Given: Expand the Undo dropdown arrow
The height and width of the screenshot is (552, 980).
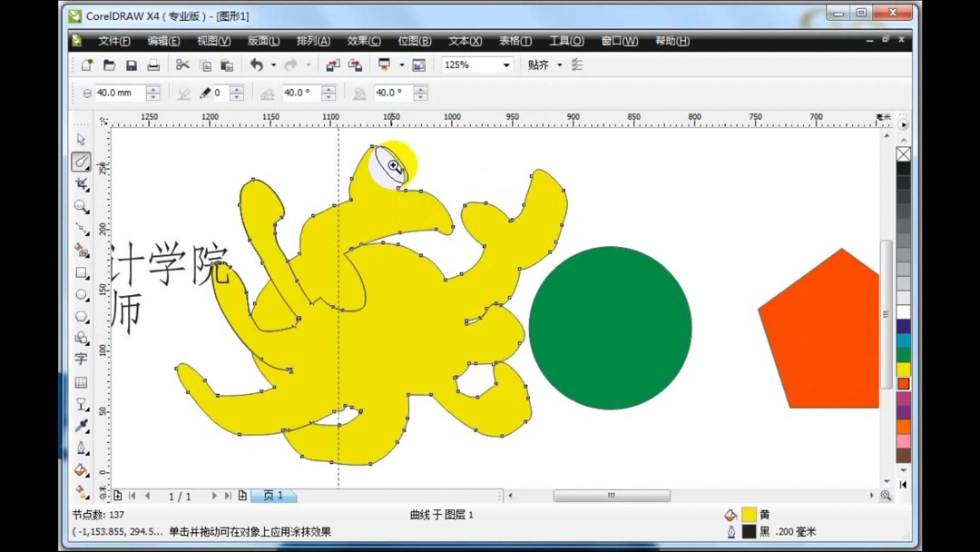Looking at the screenshot, I should (x=274, y=64).
